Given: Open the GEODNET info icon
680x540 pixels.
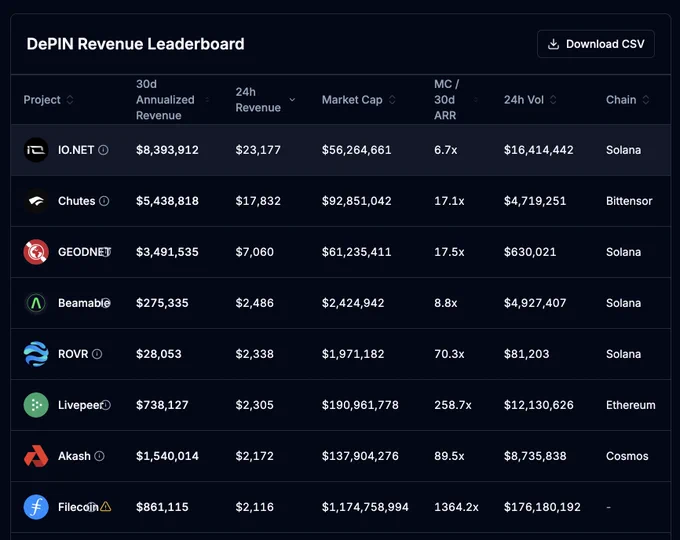Looking at the screenshot, I should click(x=106, y=252).
